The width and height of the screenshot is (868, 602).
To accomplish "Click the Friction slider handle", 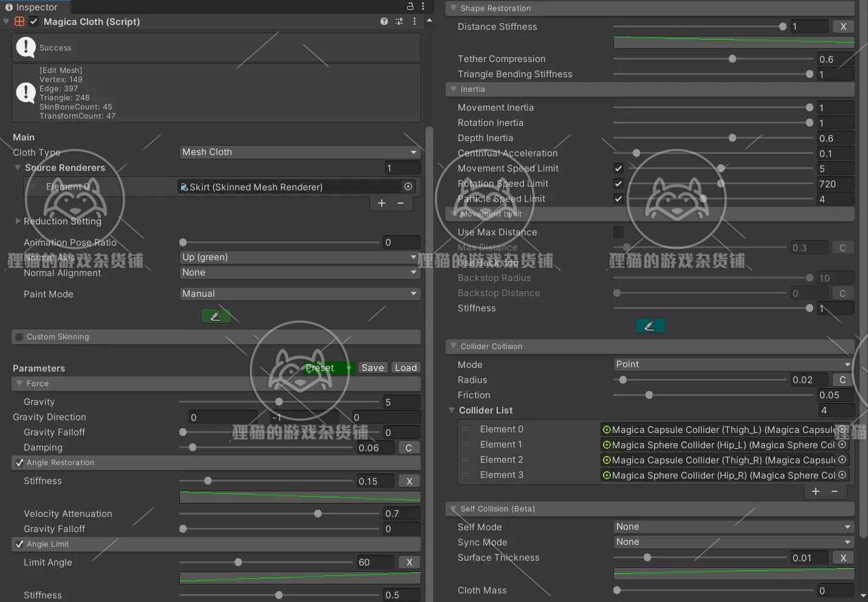I will pyautogui.click(x=649, y=395).
